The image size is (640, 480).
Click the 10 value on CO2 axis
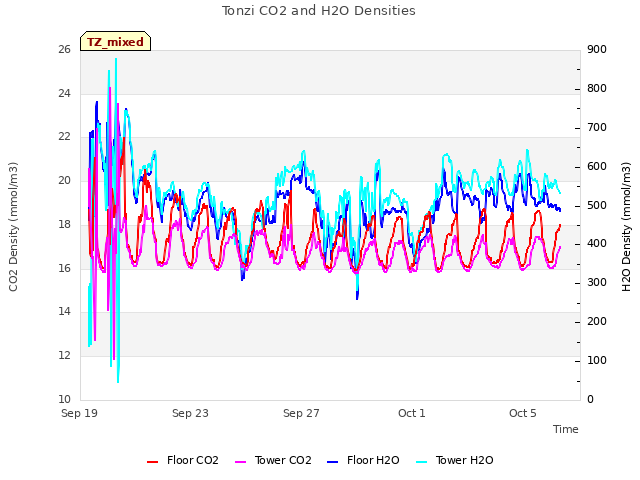(x=64, y=399)
